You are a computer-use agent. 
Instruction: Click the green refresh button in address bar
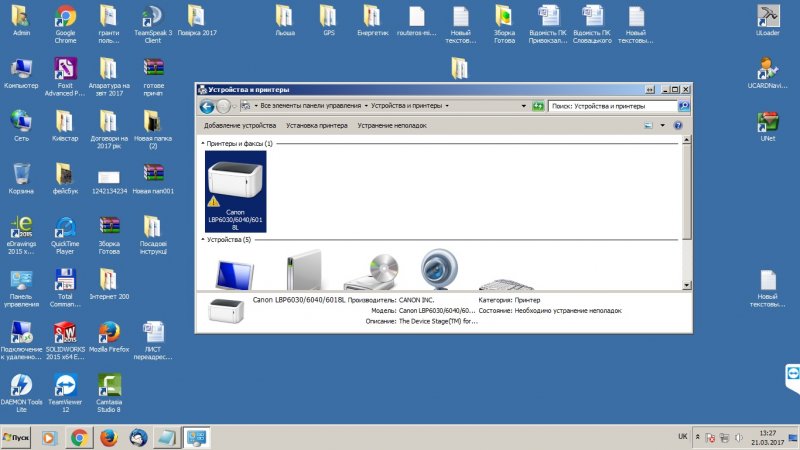(x=539, y=105)
